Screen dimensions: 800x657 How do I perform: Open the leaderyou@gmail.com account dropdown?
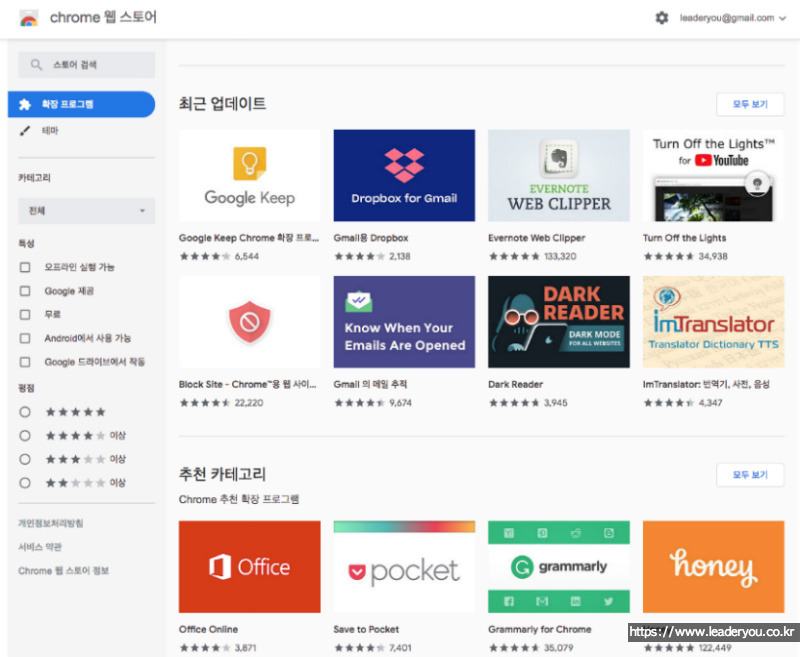coord(733,18)
